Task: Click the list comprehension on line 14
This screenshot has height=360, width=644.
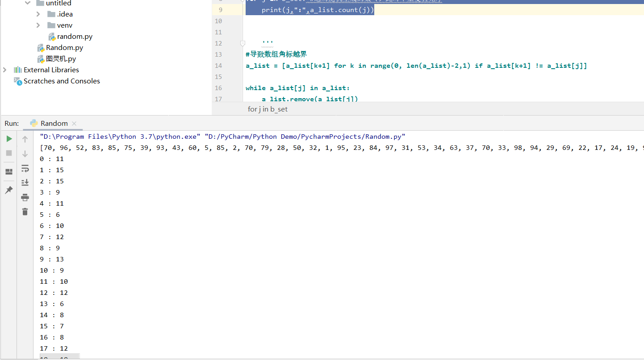Action: click(416, 66)
